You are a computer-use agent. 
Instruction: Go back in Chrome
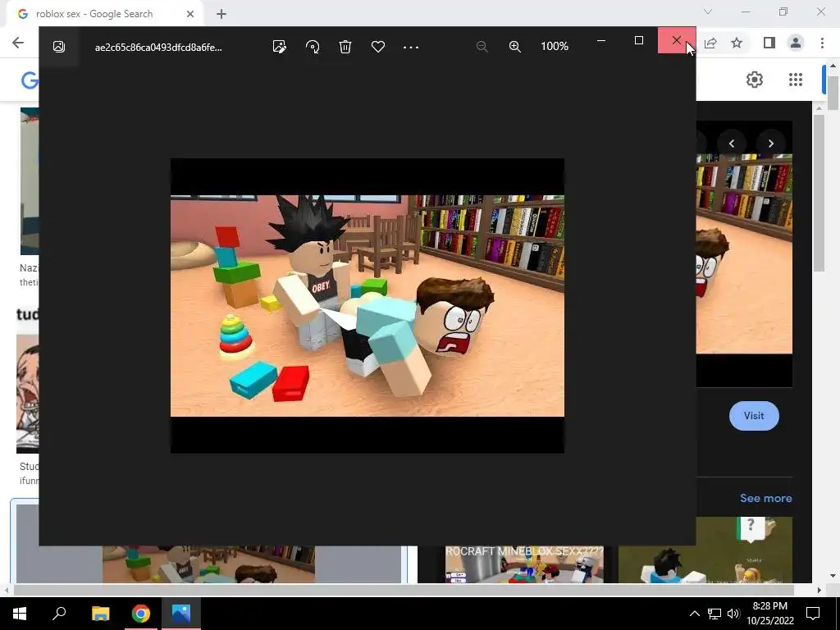pyautogui.click(x=18, y=43)
